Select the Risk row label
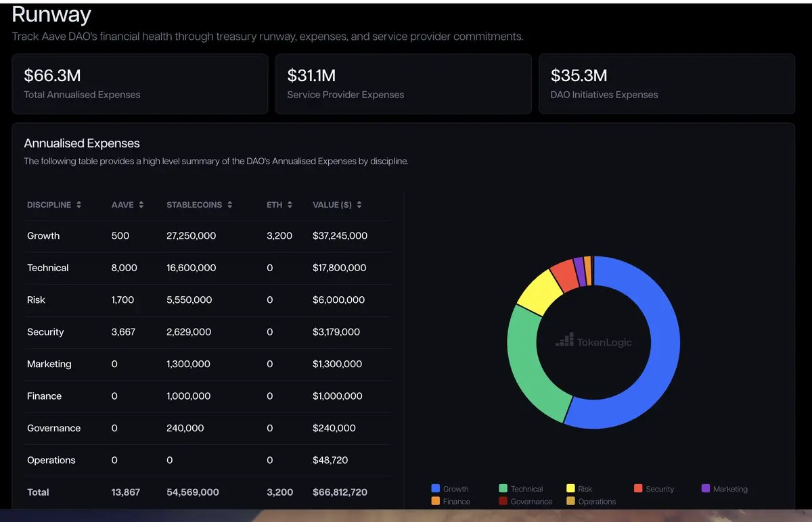This screenshot has width=812, height=522. pos(36,300)
